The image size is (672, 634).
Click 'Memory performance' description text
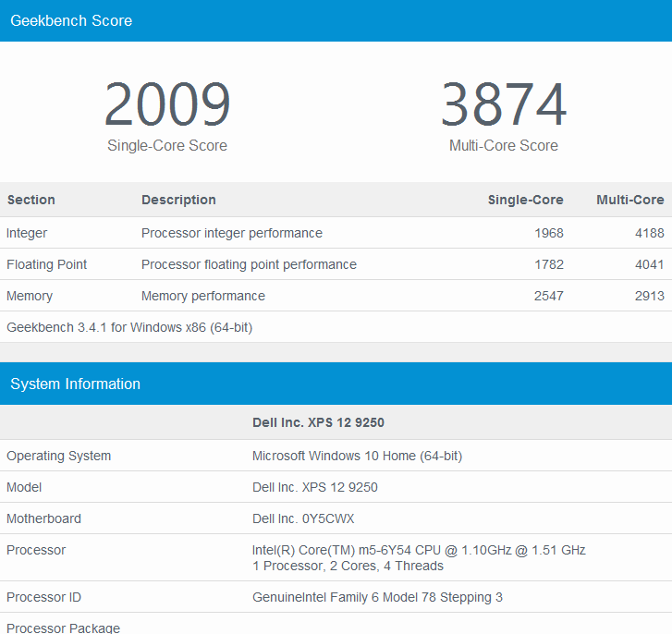pyautogui.click(x=203, y=296)
